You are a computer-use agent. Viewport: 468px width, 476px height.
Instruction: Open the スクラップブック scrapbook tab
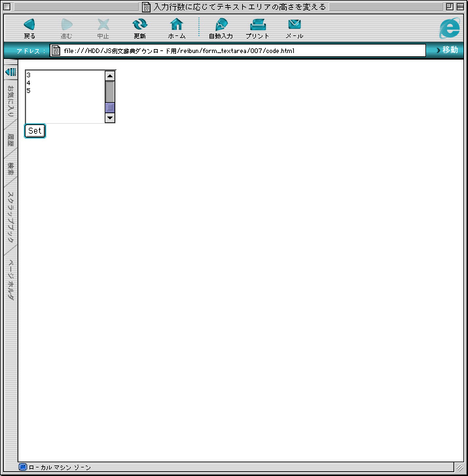10,217
